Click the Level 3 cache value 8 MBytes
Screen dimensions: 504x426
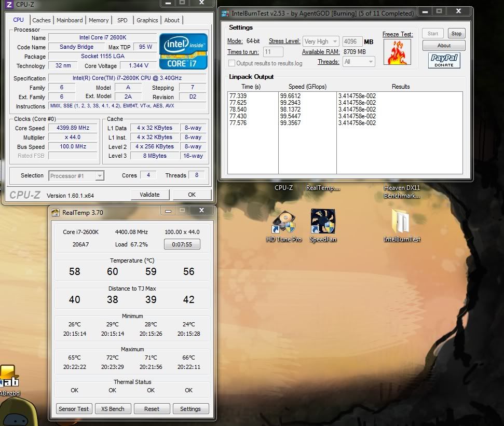pos(155,156)
